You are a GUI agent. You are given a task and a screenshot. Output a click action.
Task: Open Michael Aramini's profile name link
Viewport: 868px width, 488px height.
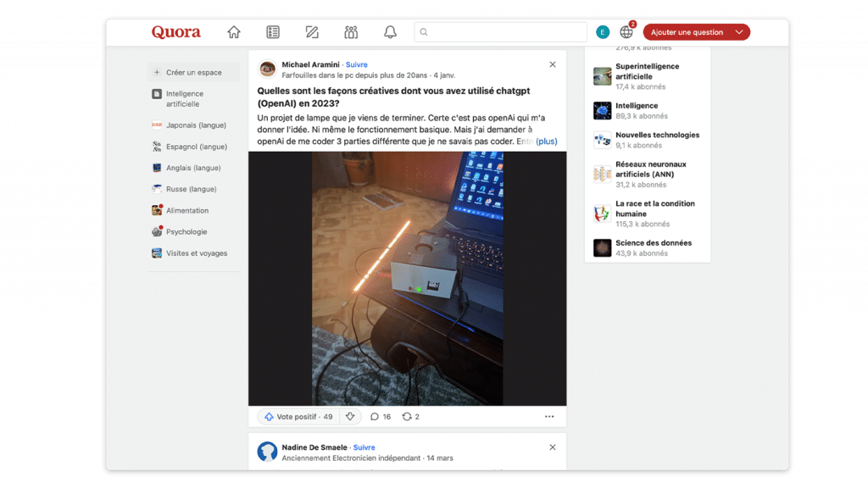(x=310, y=64)
